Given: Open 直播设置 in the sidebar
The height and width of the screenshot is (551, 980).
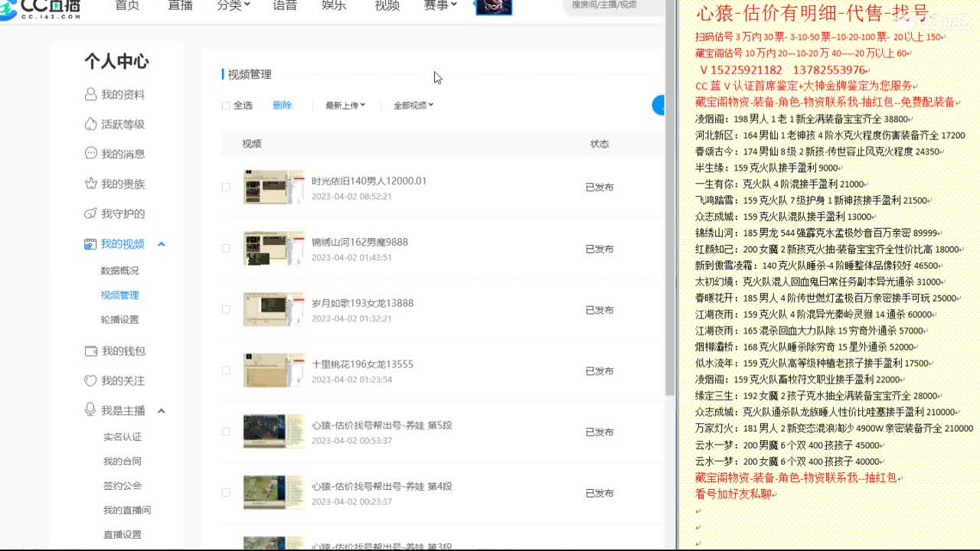Looking at the screenshot, I should pyautogui.click(x=122, y=534).
